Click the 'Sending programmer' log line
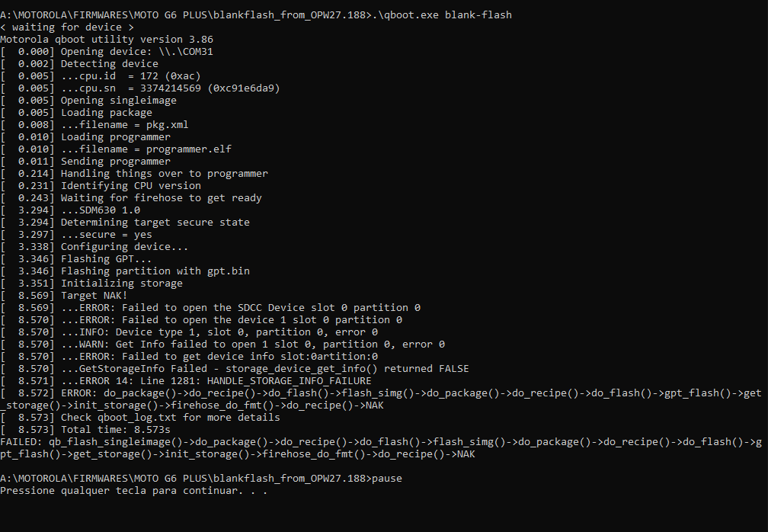 coord(85,161)
